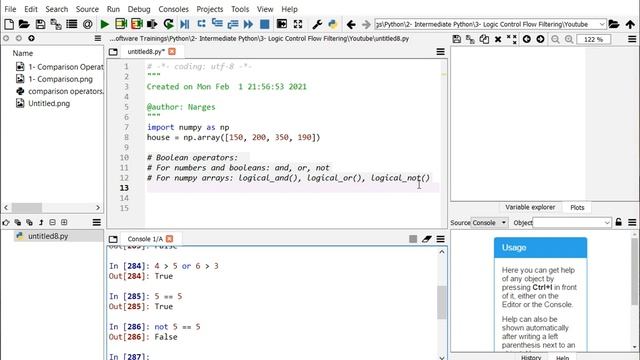Open the Plots pane options menu

click(x=632, y=39)
